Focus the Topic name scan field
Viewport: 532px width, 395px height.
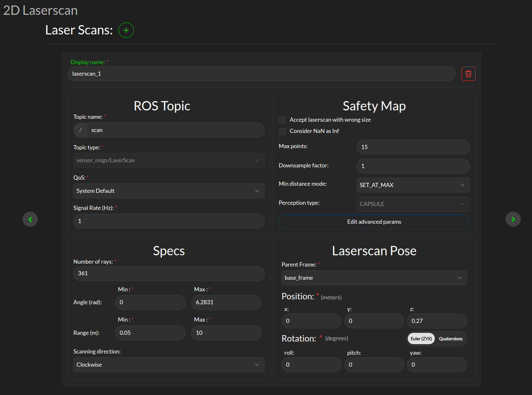point(176,130)
